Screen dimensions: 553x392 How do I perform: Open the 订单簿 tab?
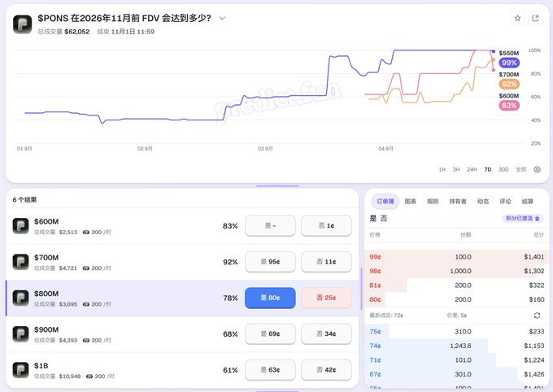click(385, 201)
